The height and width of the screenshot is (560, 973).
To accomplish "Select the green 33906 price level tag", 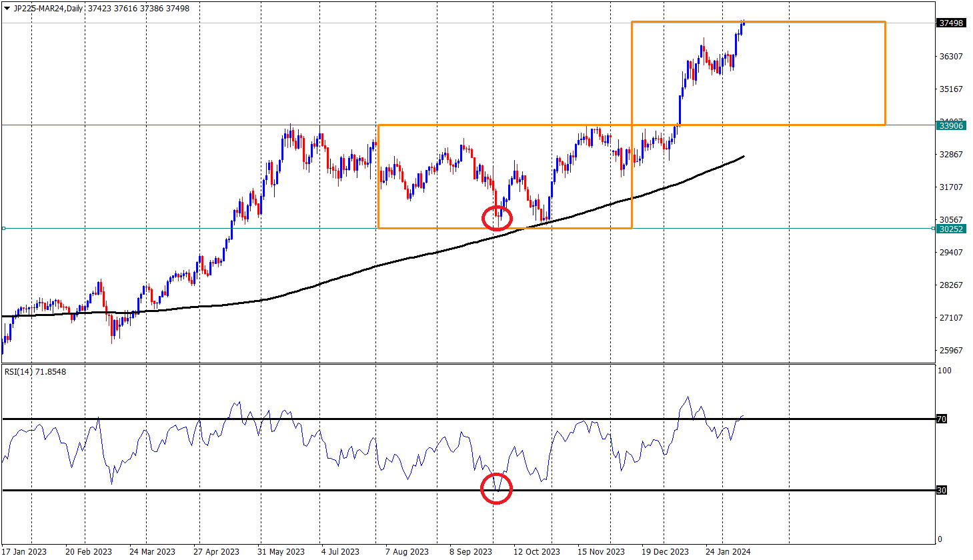I will click(950, 125).
